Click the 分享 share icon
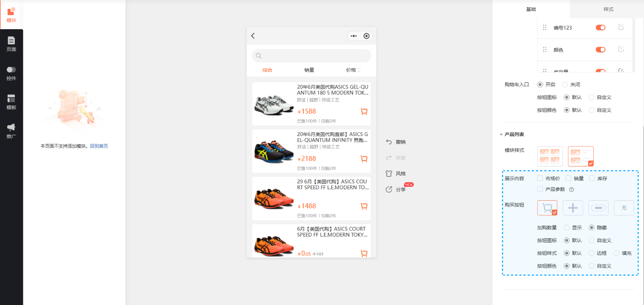Viewport: 644px width, 305px height. coord(389,190)
